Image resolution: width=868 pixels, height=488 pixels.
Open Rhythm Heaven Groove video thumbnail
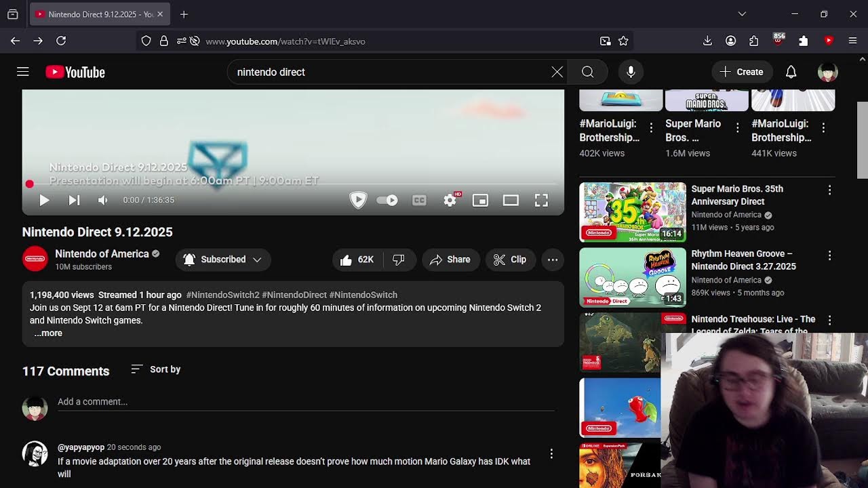coord(633,277)
